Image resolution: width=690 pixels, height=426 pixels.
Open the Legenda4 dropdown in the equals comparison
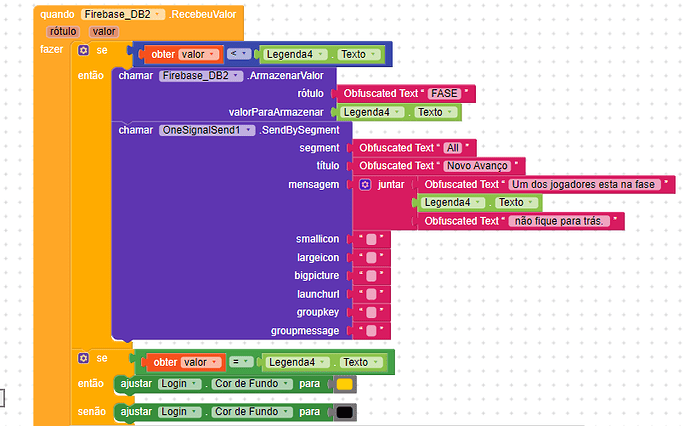[x=298, y=363]
